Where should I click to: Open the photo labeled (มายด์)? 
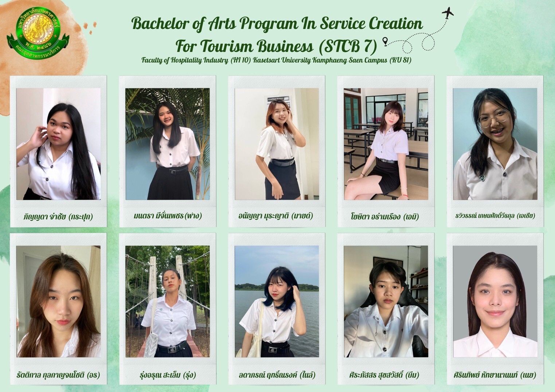pos(277,144)
